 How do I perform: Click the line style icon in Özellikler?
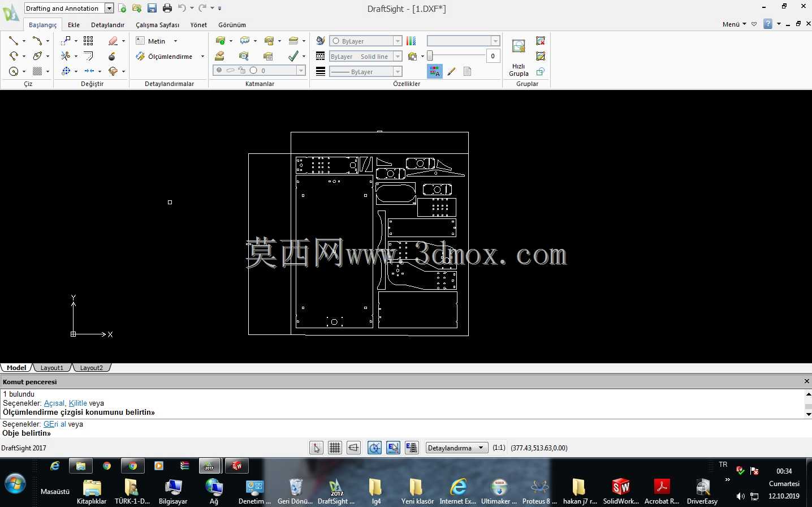[x=321, y=56]
